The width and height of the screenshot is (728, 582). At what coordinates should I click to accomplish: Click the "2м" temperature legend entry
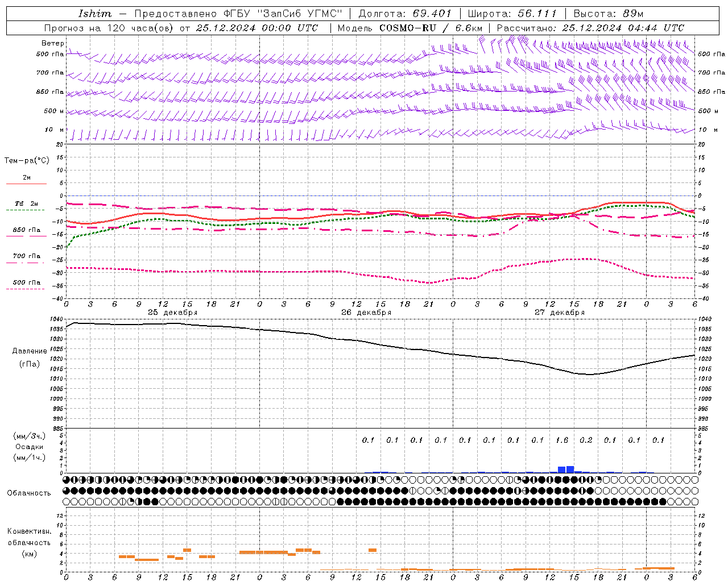[x=27, y=178]
